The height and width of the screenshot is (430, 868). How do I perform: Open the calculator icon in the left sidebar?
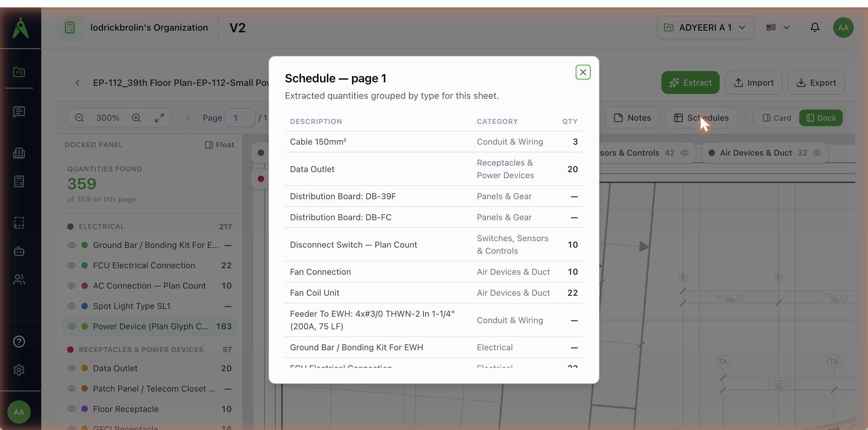19,181
